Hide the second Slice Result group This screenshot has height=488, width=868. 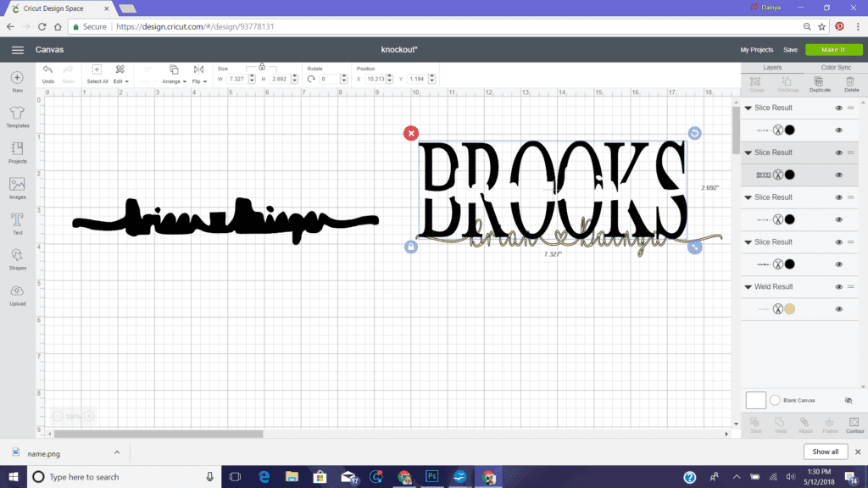click(838, 152)
